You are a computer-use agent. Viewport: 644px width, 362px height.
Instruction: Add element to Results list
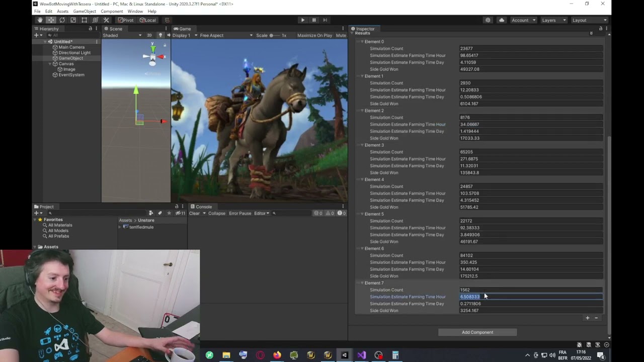pos(587,318)
